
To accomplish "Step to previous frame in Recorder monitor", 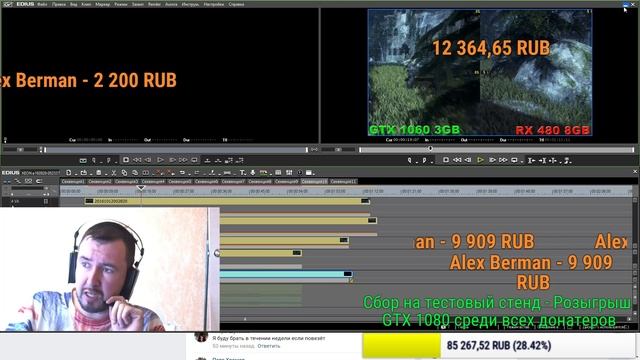I will [x=468, y=160].
